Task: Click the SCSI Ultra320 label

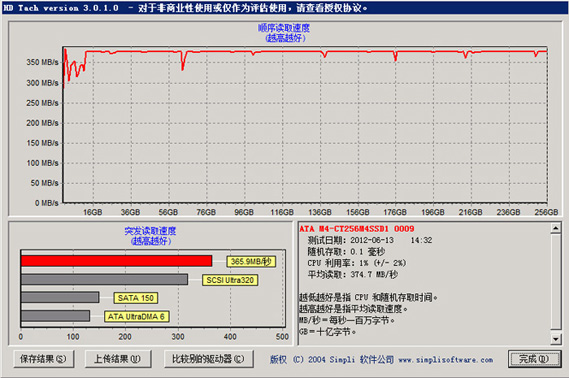Action: (x=230, y=280)
